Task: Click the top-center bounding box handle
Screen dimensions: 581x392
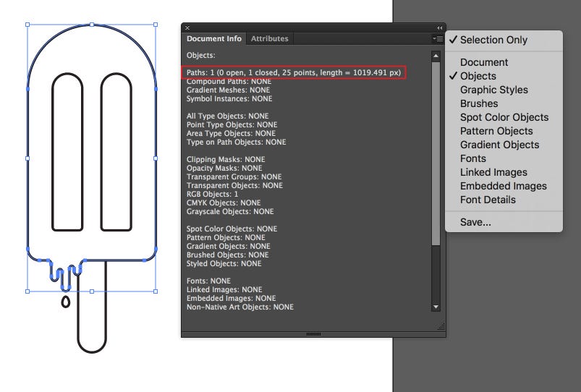Action: [92, 25]
